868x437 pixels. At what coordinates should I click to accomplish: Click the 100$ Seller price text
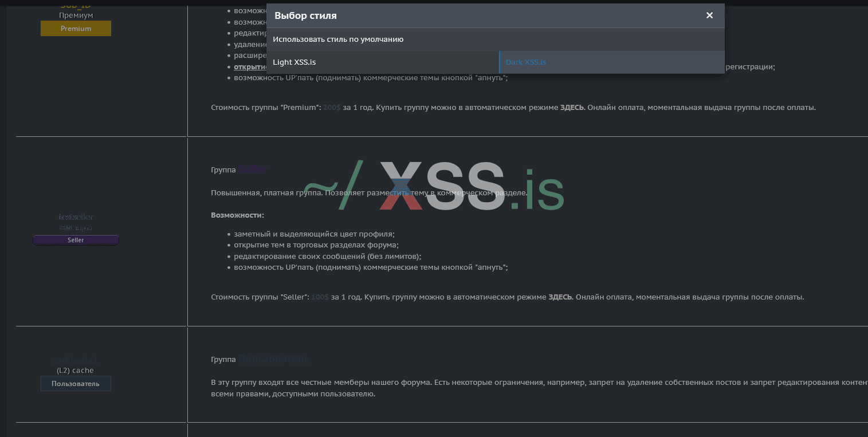(320, 297)
